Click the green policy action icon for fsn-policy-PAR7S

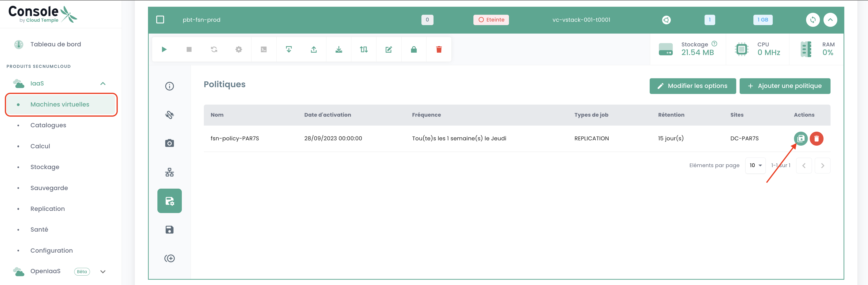pyautogui.click(x=801, y=139)
